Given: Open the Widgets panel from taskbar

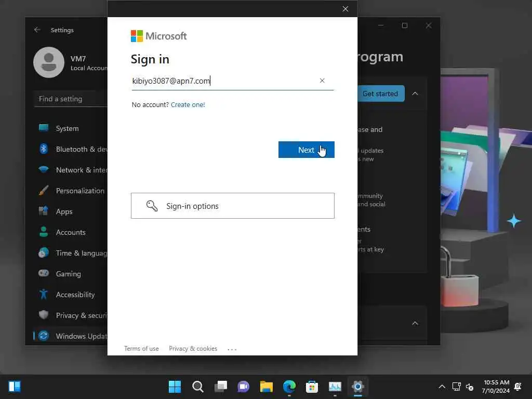Looking at the screenshot, I should pyautogui.click(x=15, y=387).
